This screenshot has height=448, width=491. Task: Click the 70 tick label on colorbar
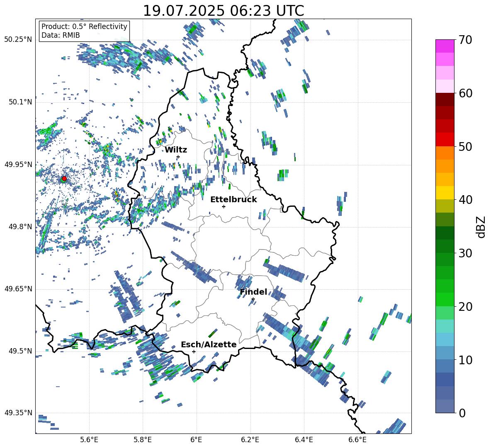pos(465,40)
